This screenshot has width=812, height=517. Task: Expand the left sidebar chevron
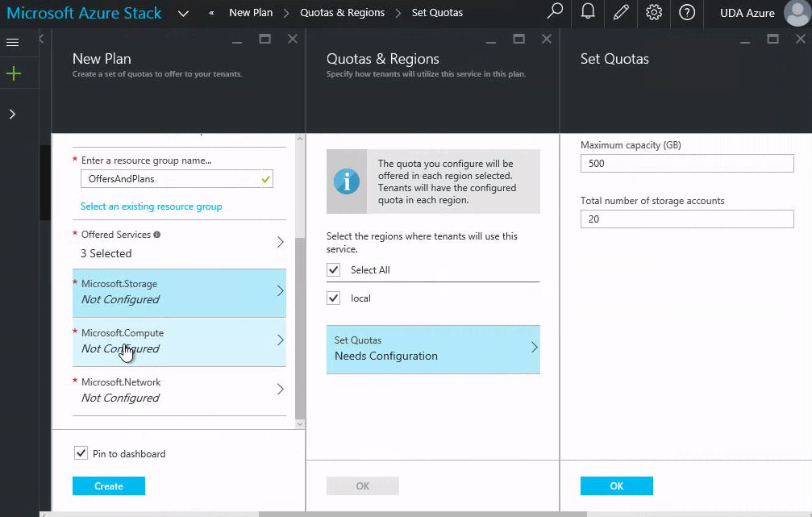(12, 115)
